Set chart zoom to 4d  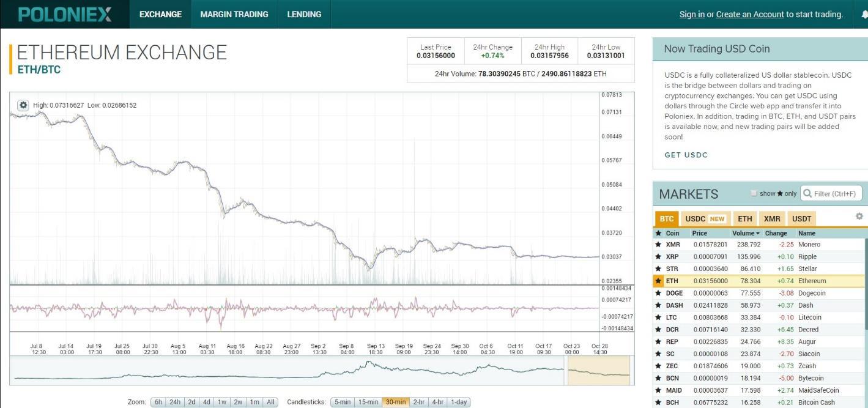point(207,402)
